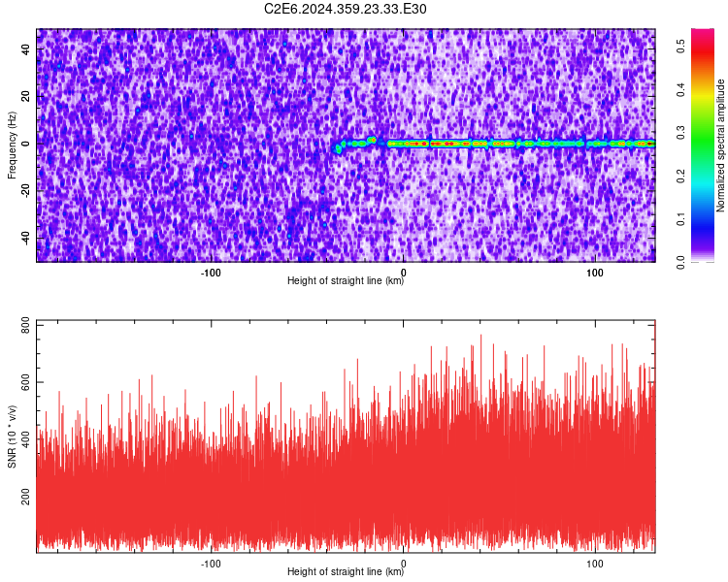Click the 40 tick on the frequency axis
This screenshot has width=728, height=582.
click(x=25, y=49)
